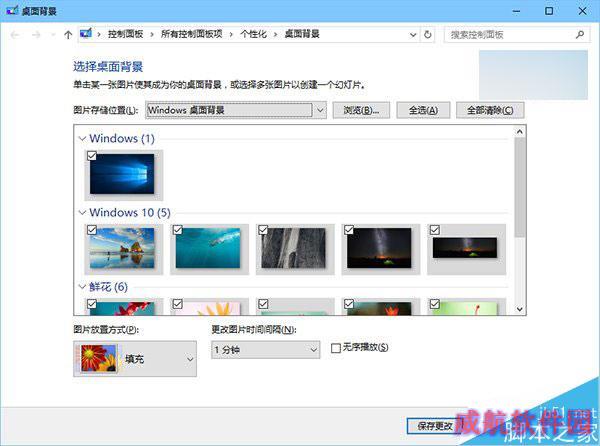This screenshot has height=446, width=600.
Task: Go forward using the Forward arrow
Action: 36,35
